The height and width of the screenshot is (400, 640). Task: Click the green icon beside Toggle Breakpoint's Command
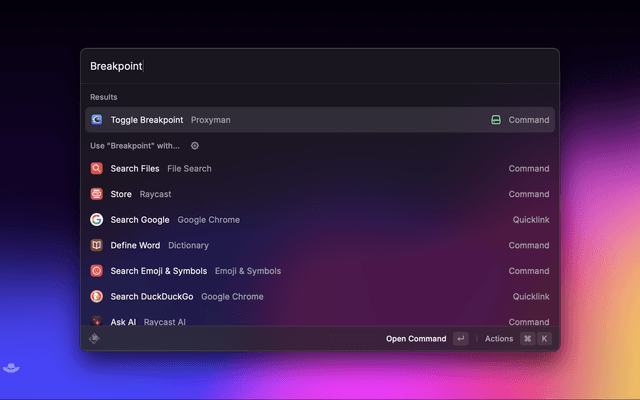(495, 120)
